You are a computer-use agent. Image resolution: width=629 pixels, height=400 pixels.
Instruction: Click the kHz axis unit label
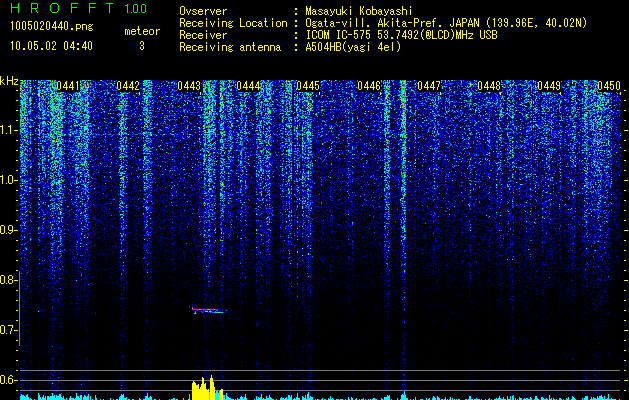[9, 81]
